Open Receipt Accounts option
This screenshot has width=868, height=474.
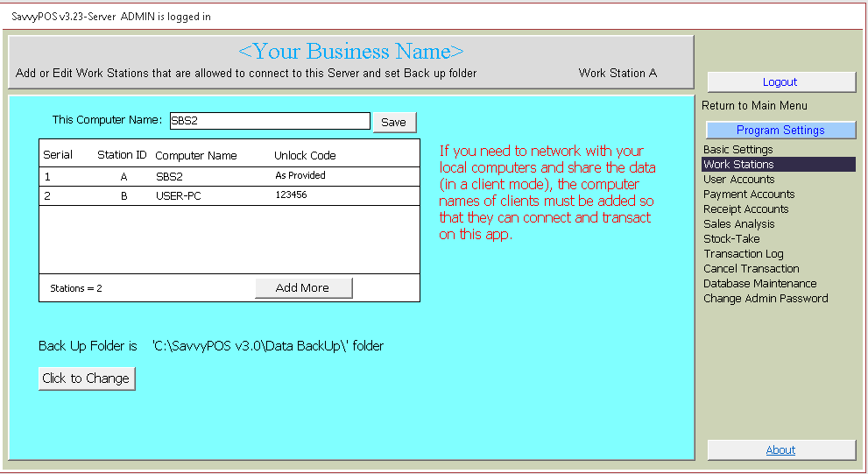coord(745,209)
